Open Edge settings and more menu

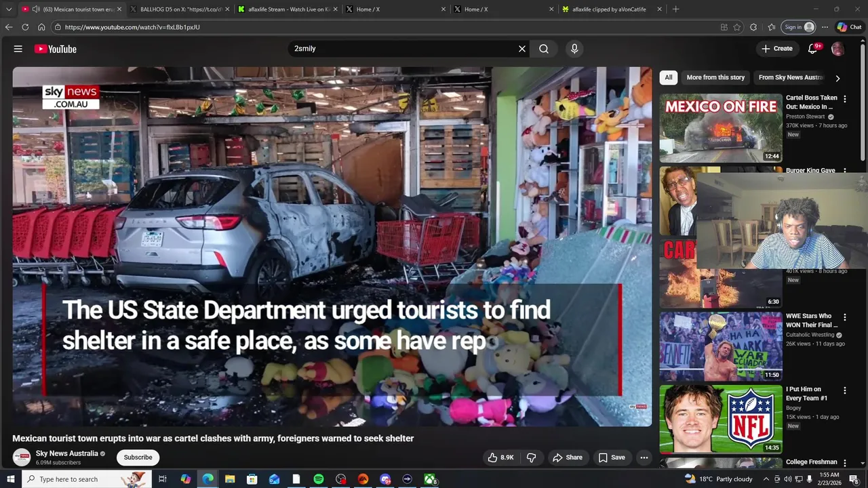tap(825, 27)
